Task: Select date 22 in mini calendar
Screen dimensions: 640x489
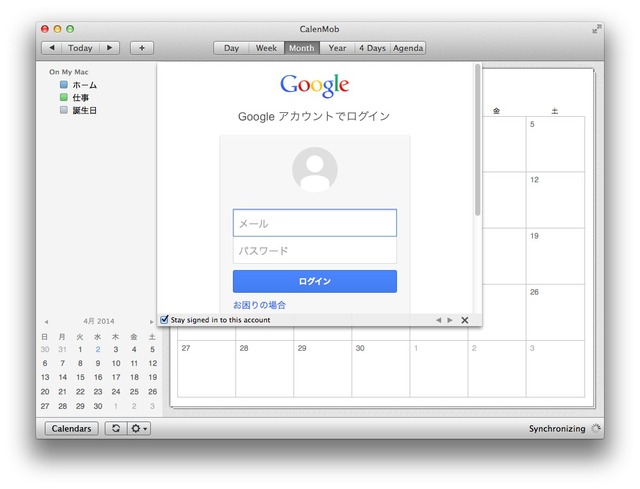Action: [80, 391]
